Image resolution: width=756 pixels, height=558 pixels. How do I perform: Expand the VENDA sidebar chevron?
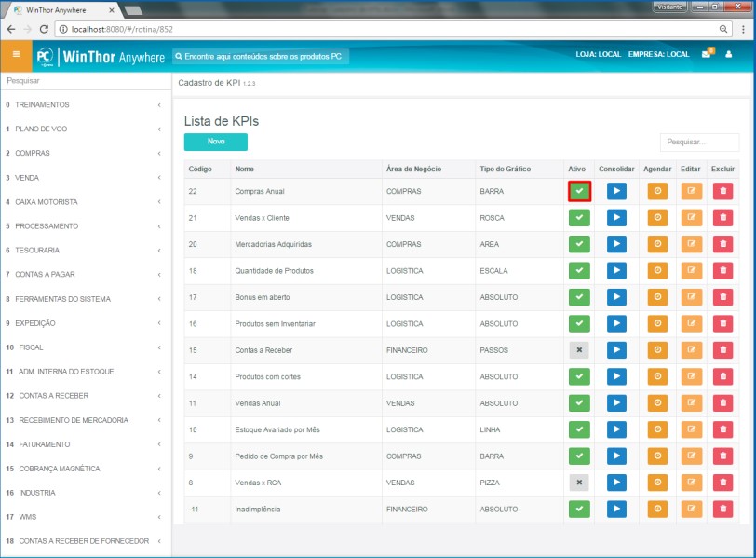[x=159, y=178]
